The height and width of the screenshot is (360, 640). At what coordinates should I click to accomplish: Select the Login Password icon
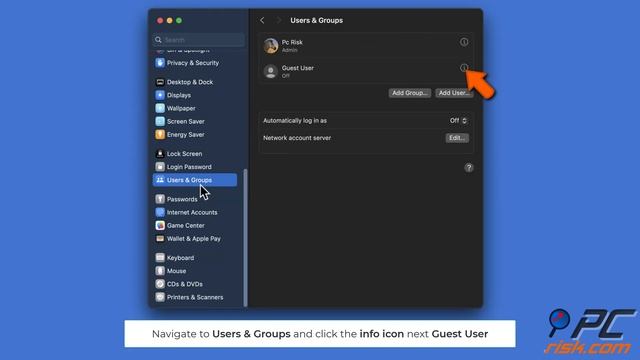click(160, 167)
